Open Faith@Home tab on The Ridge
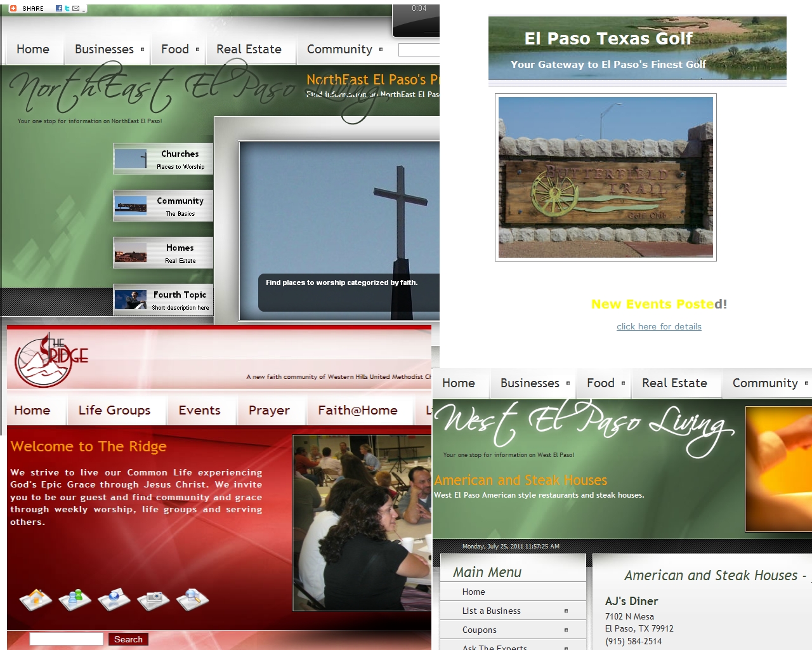Screen dimensions: 812x650 pos(358,410)
